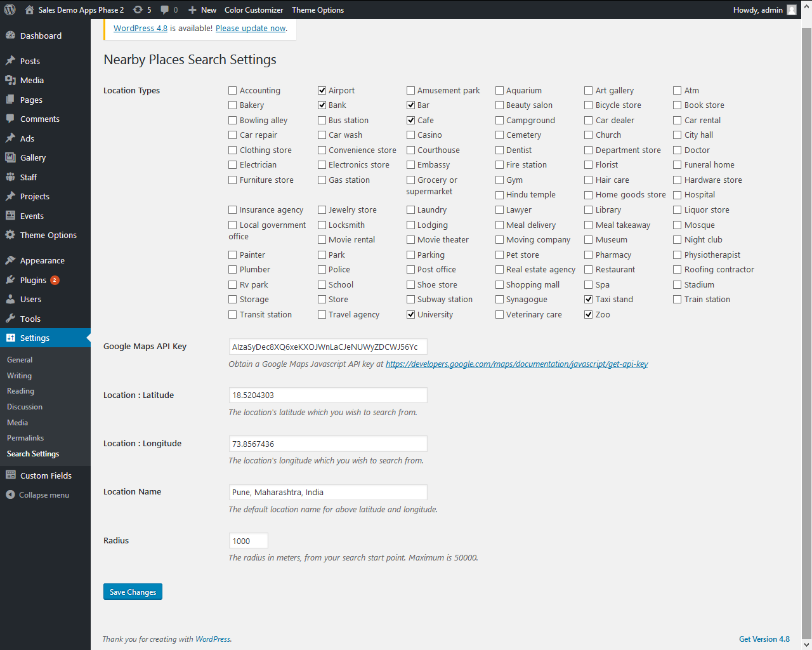Click the Posts pin icon
812x650 pixels.
click(x=10, y=61)
